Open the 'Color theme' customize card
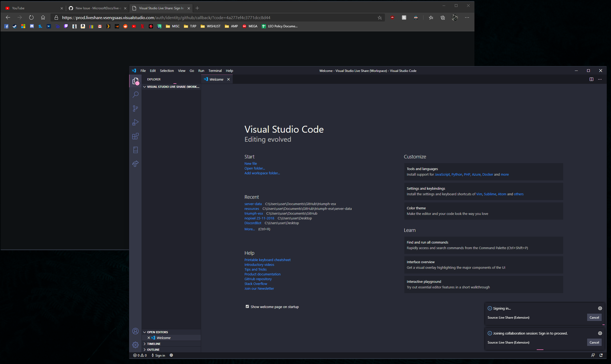The height and width of the screenshot is (364, 611). pyautogui.click(x=483, y=211)
